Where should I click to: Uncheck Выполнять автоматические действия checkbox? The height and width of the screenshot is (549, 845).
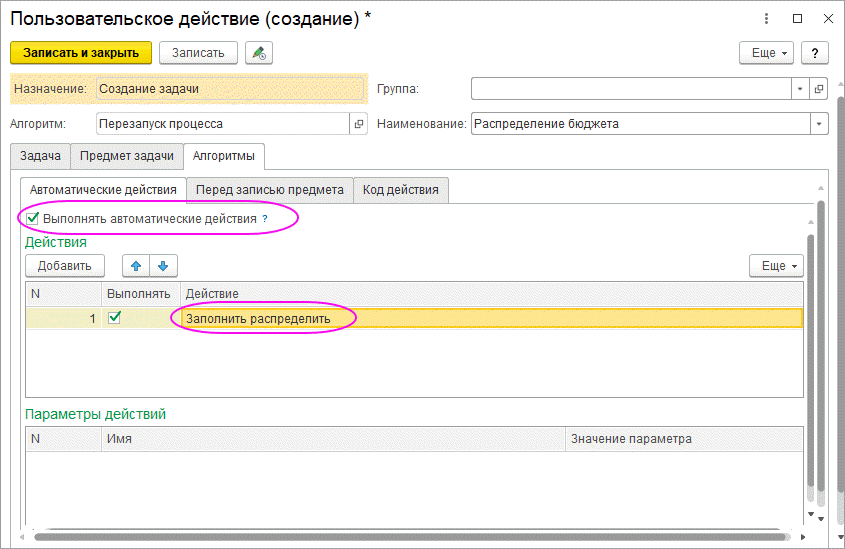click(33, 217)
